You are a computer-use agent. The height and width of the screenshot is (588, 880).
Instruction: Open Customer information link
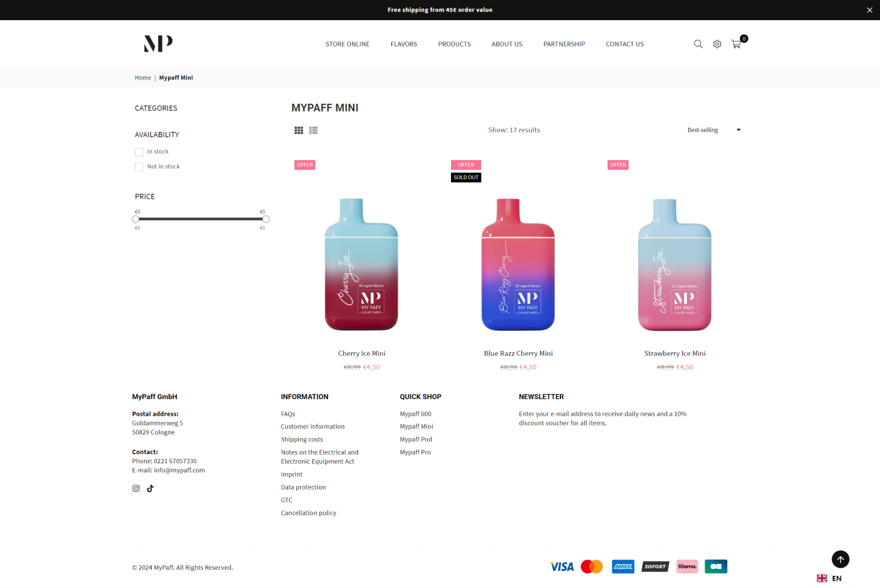tap(313, 427)
